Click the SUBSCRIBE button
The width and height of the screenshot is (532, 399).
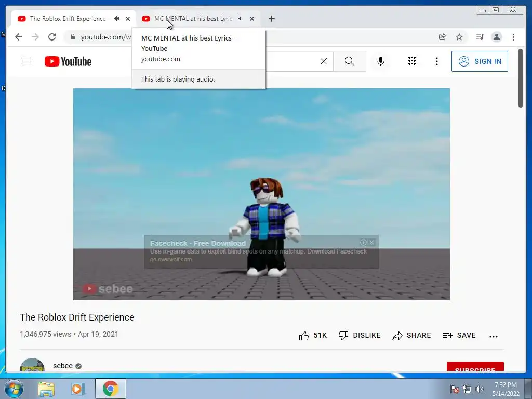pos(475,367)
